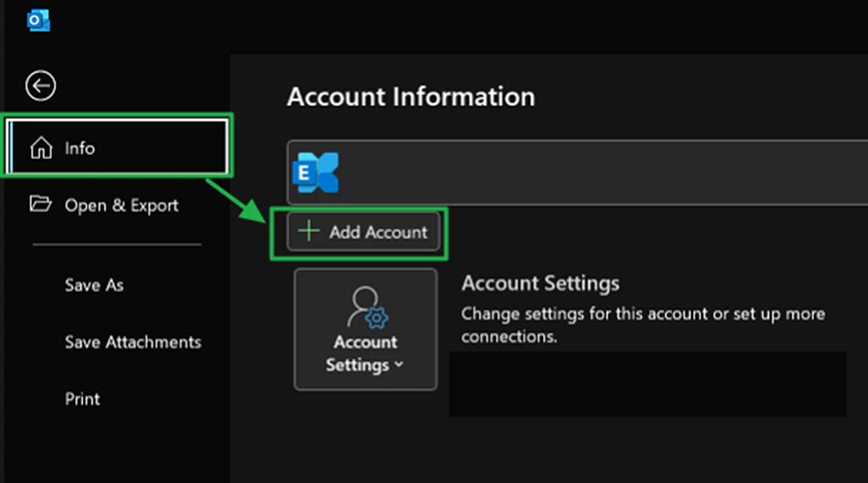Image resolution: width=868 pixels, height=483 pixels.
Task: Click the Exchange account icon
Action: tap(315, 173)
